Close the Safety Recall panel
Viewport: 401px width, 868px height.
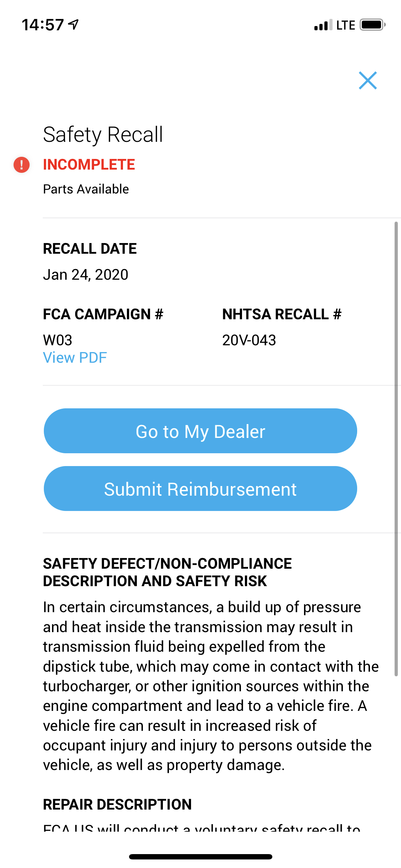(x=367, y=81)
